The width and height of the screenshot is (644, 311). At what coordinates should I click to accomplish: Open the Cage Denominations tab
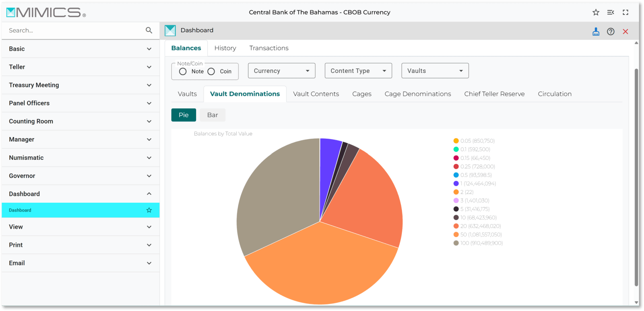(x=418, y=94)
